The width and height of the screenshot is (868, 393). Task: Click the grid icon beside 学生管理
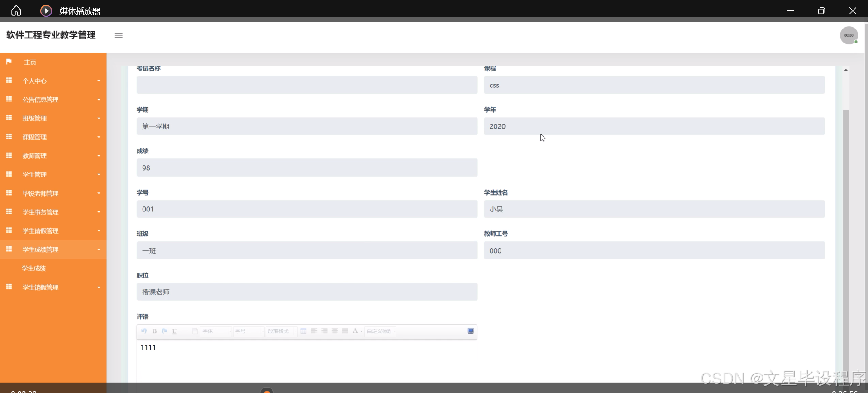9,174
